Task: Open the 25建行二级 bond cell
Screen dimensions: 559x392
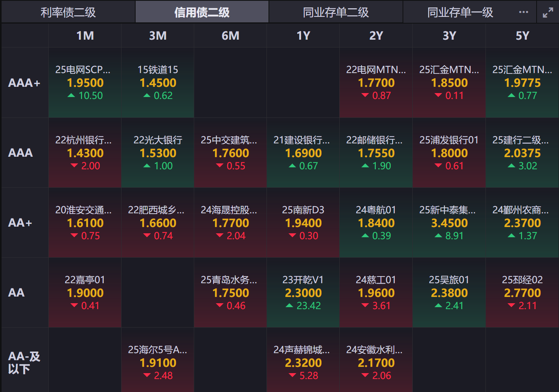Action: (522, 153)
